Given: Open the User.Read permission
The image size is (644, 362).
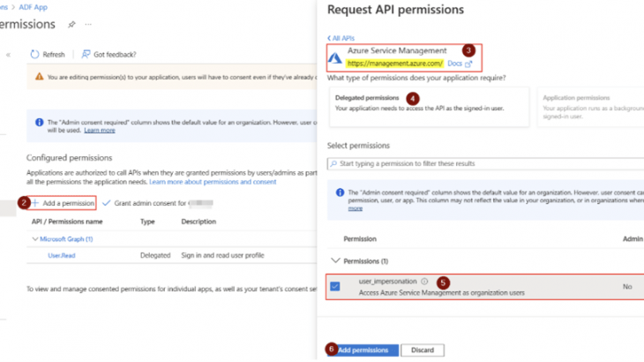Looking at the screenshot, I should click(x=62, y=255).
